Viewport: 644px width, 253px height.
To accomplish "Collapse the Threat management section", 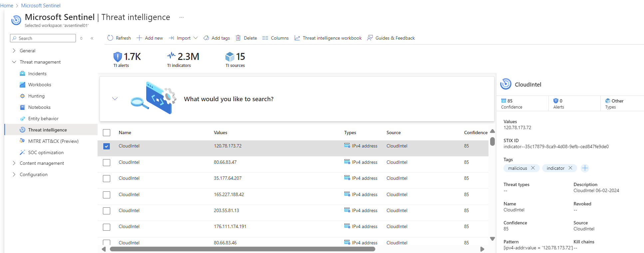I will click(x=14, y=62).
